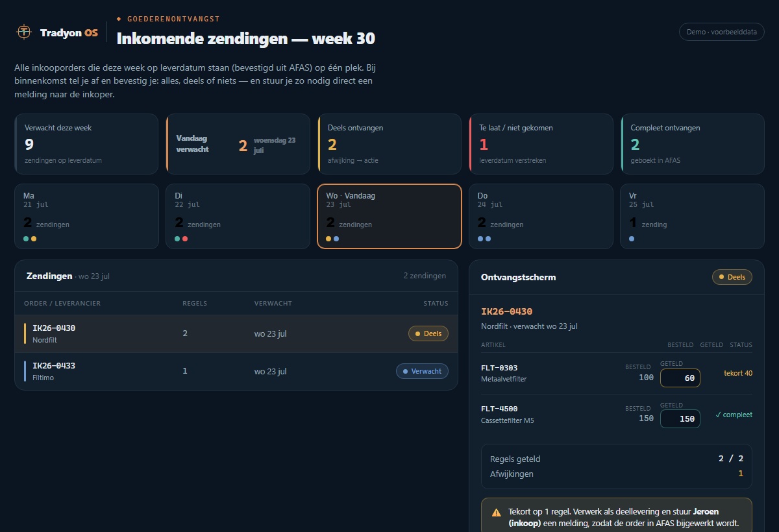Click article FLT-4500 Cassettefilter M5
The width and height of the screenshot is (779, 532).
[x=508, y=414]
